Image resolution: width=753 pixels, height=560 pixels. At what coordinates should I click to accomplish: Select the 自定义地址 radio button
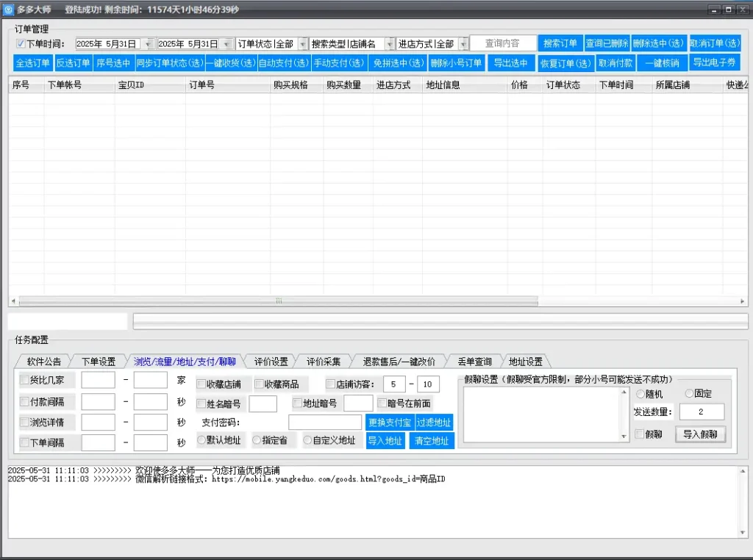coord(307,440)
